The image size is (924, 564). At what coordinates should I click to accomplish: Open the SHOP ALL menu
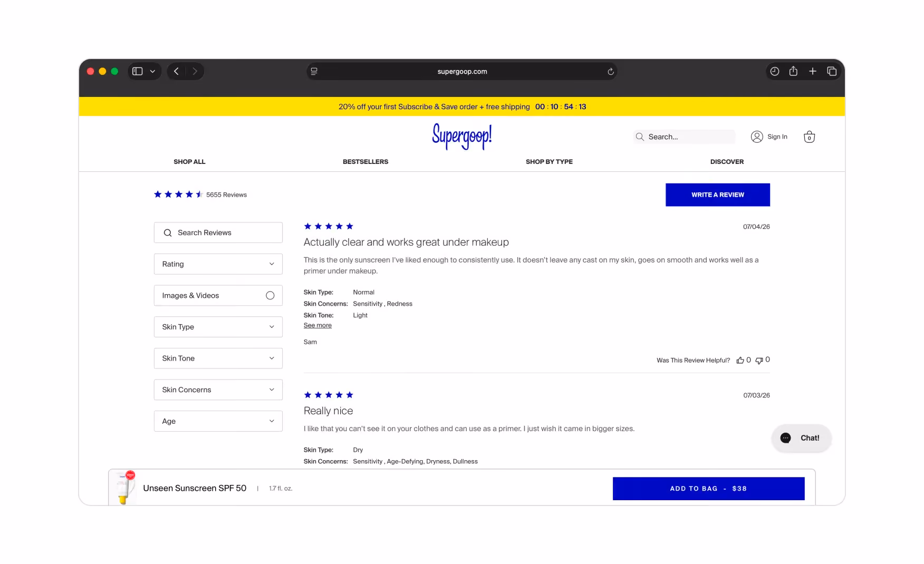(x=189, y=162)
